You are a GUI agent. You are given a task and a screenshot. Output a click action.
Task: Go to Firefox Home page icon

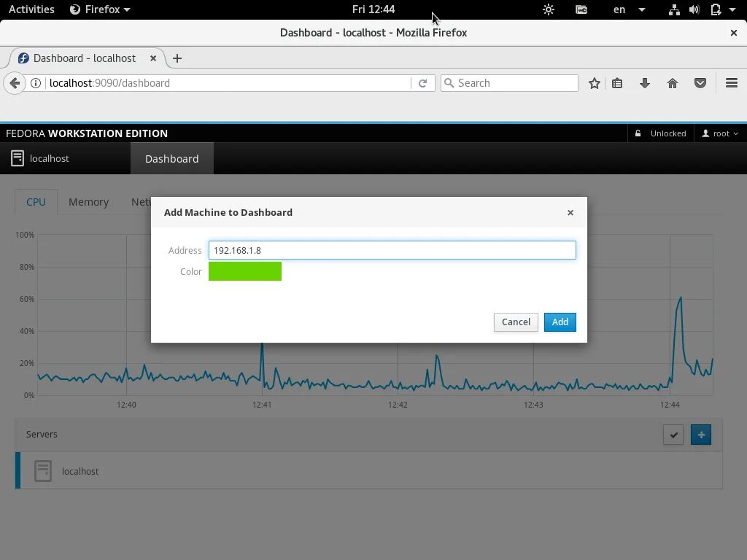(672, 83)
